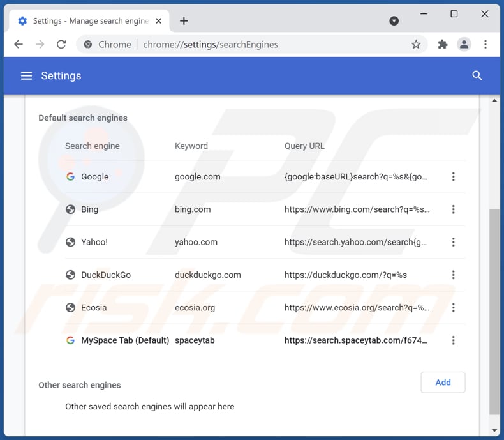Click the scrollbar up arrow

pyautogui.click(x=494, y=101)
